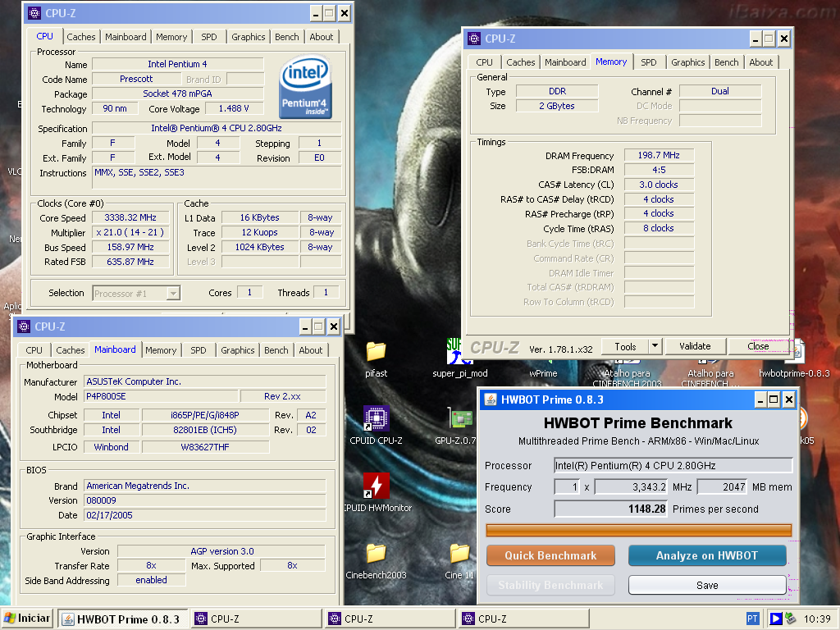Open the pifast folder on desktop
Image resolution: width=840 pixels, height=630 pixels.
click(376, 351)
